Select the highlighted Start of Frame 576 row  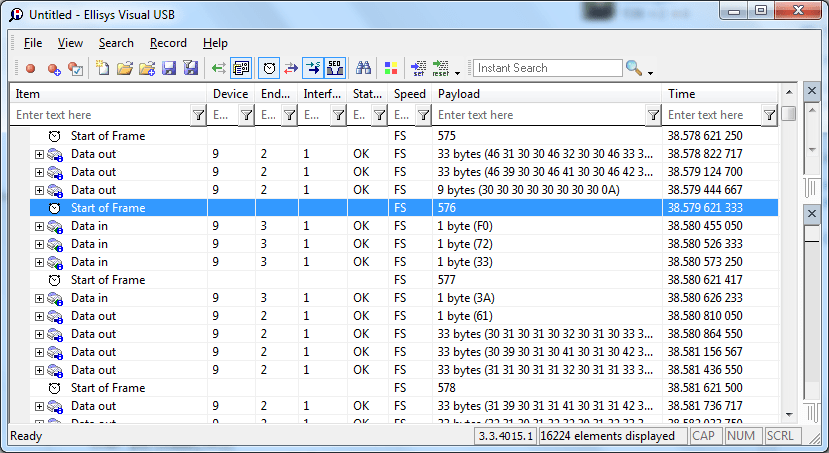pos(404,208)
